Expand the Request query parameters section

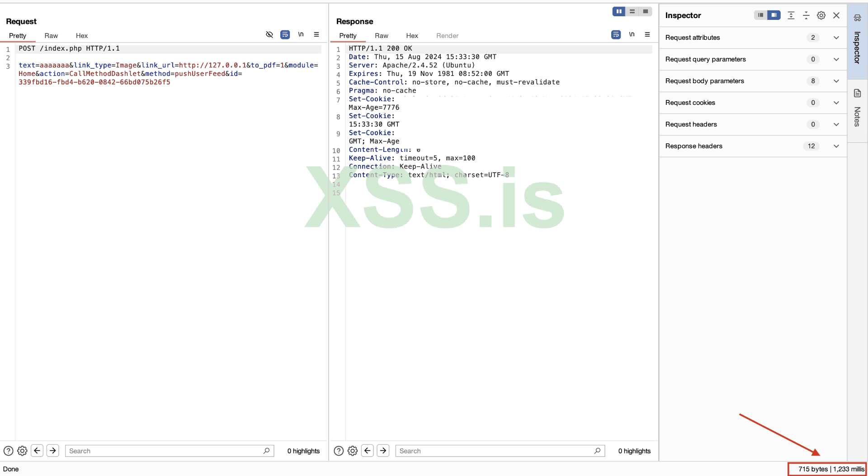click(836, 59)
